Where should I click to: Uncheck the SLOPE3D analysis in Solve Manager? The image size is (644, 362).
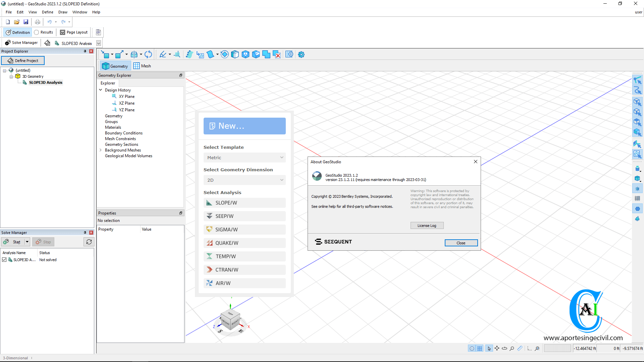point(4,259)
